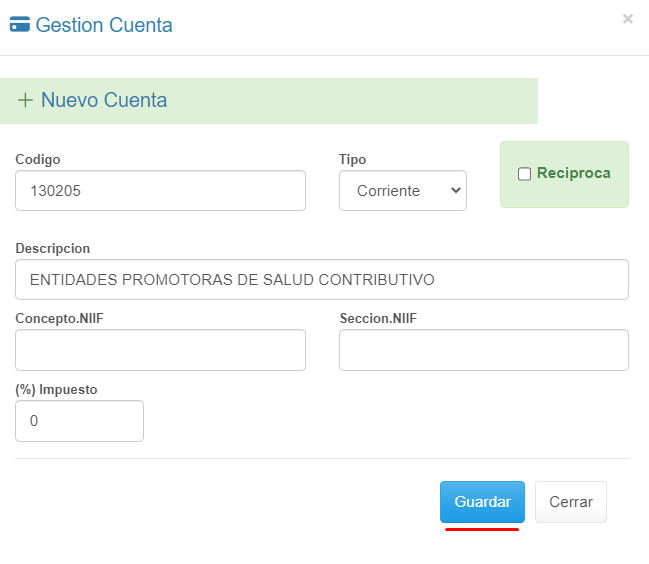Screen dimensions: 649x564
Task: Focus the Codigo field containing 130205
Action: point(160,190)
